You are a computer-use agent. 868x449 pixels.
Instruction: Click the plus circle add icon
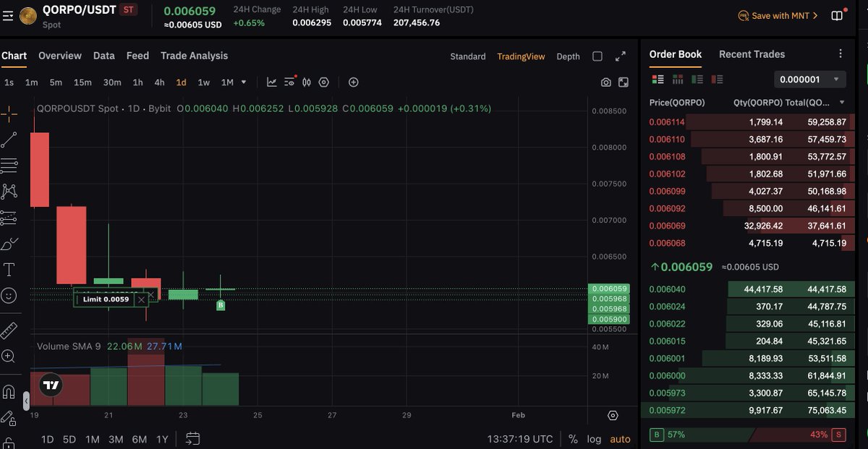(353, 82)
